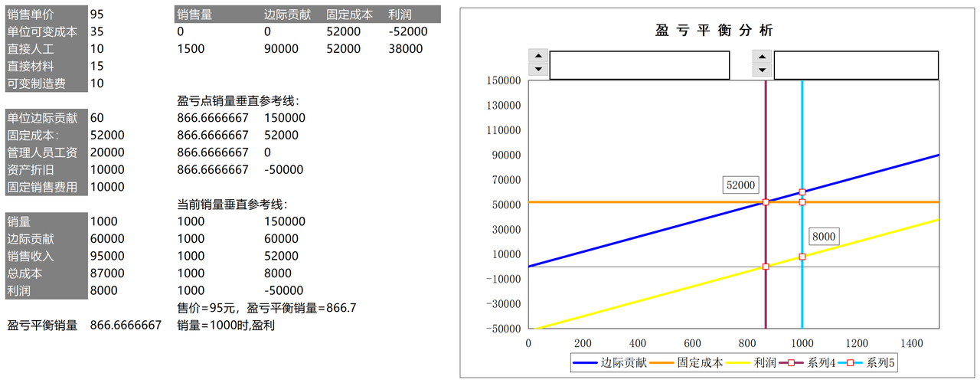Select the 销售单价 value cell showing 95
The image size is (980, 383).
coord(97,15)
